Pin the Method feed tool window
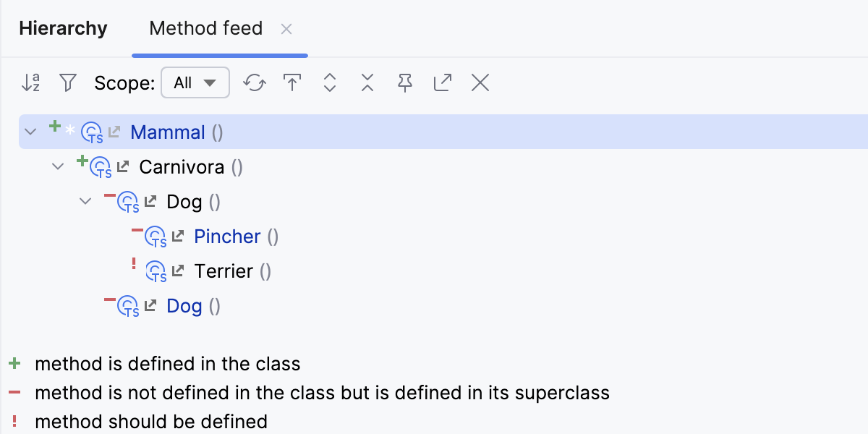 tap(404, 82)
